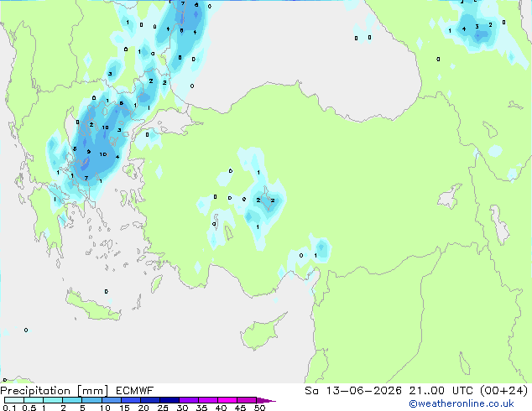532x411 pixels.
Task: Select the 0.1 to 0.5 mm legend swatch
Action: [14, 400]
